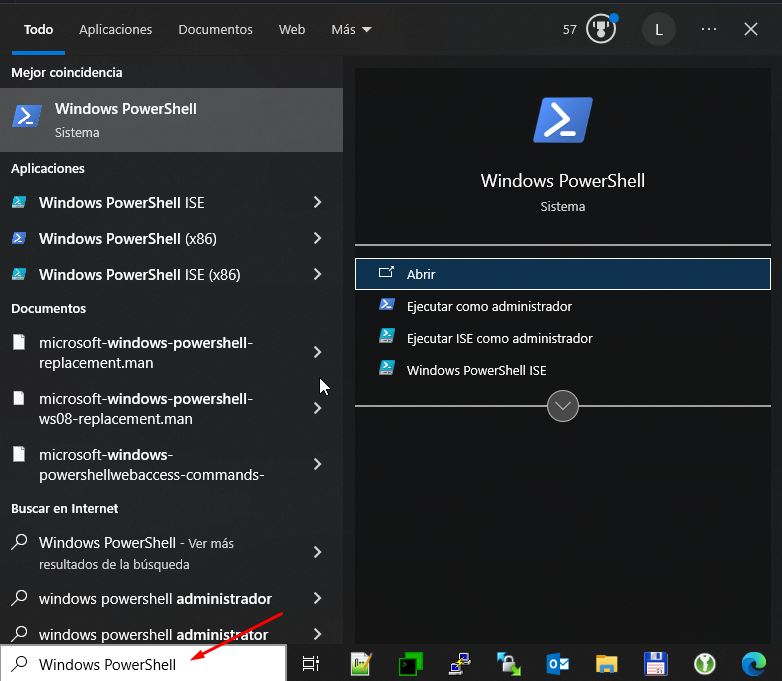This screenshot has height=681, width=782.
Task: Open the green terminal taskbar app
Action: tap(410, 664)
